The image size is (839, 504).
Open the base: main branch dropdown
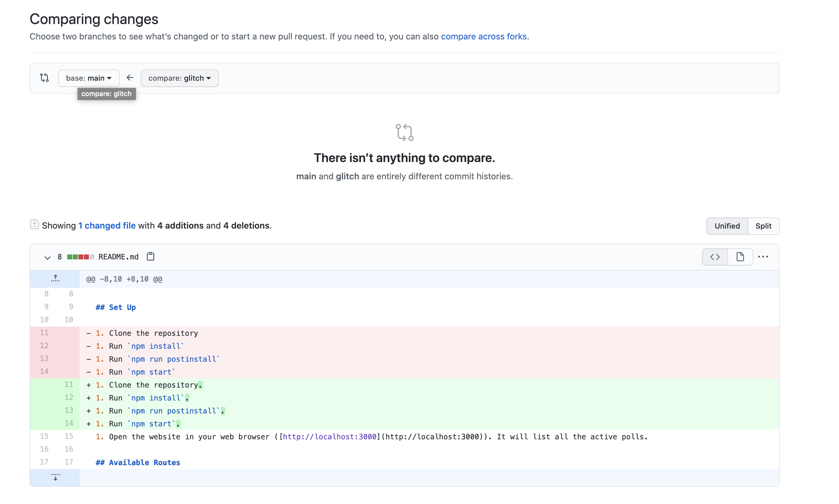pos(89,78)
